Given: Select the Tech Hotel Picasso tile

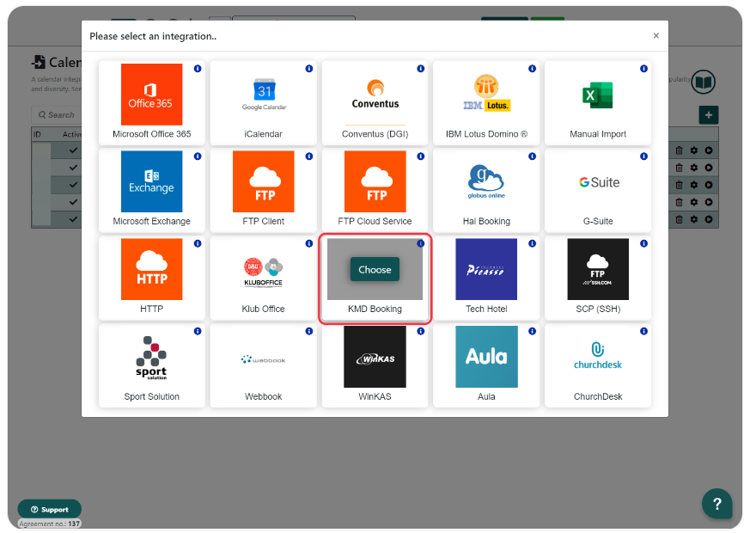Looking at the screenshot, I should coord(486,278).
